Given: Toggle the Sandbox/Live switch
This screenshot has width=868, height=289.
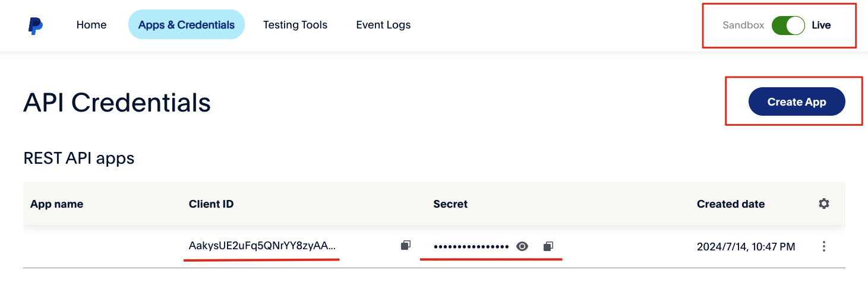Looking at the screenshot, I should [788, 26].
